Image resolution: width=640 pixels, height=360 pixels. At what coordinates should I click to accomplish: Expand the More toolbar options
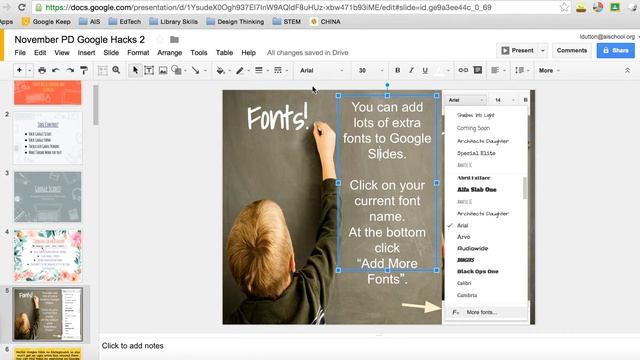[x=549, y=70]
